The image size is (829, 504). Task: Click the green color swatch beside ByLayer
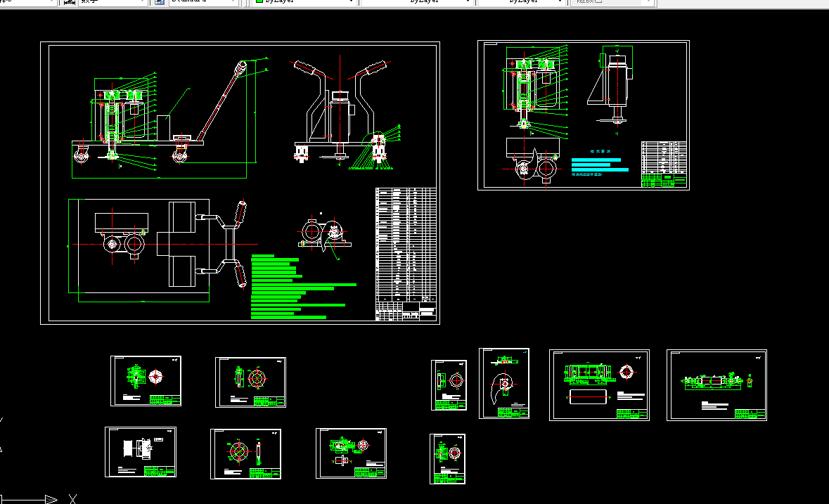pos(259,1)
